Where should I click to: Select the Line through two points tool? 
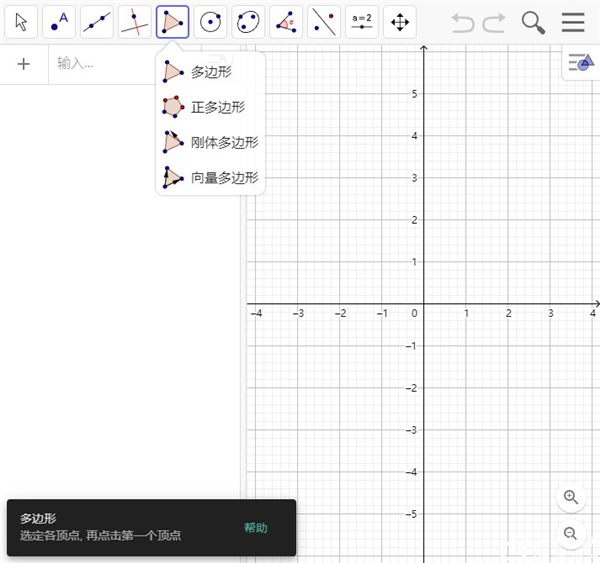(97, 22)
